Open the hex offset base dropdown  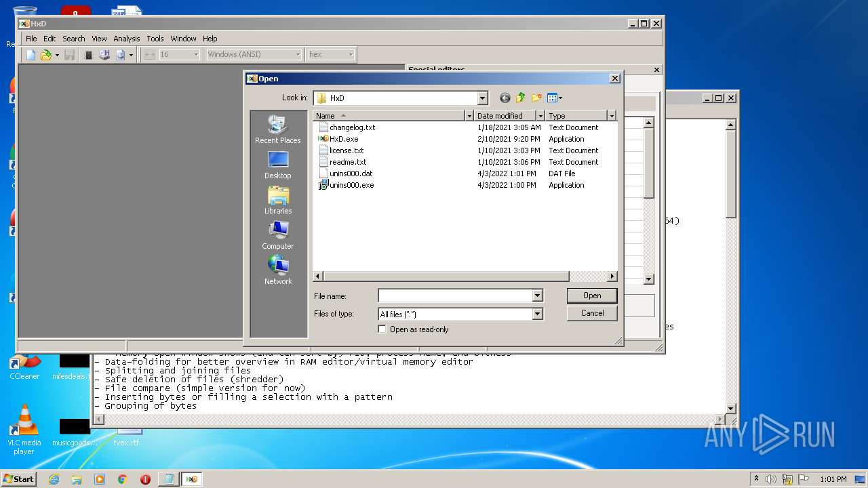351,54
